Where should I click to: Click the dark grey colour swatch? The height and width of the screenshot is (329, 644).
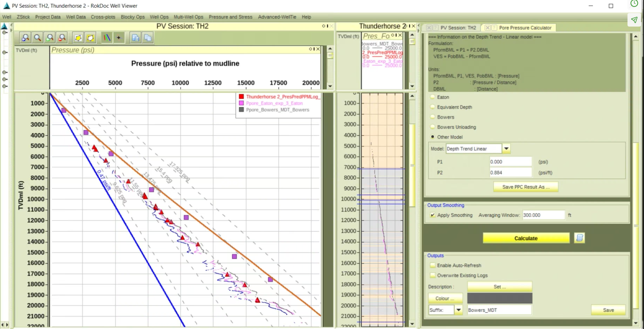(x=500, y=298)
